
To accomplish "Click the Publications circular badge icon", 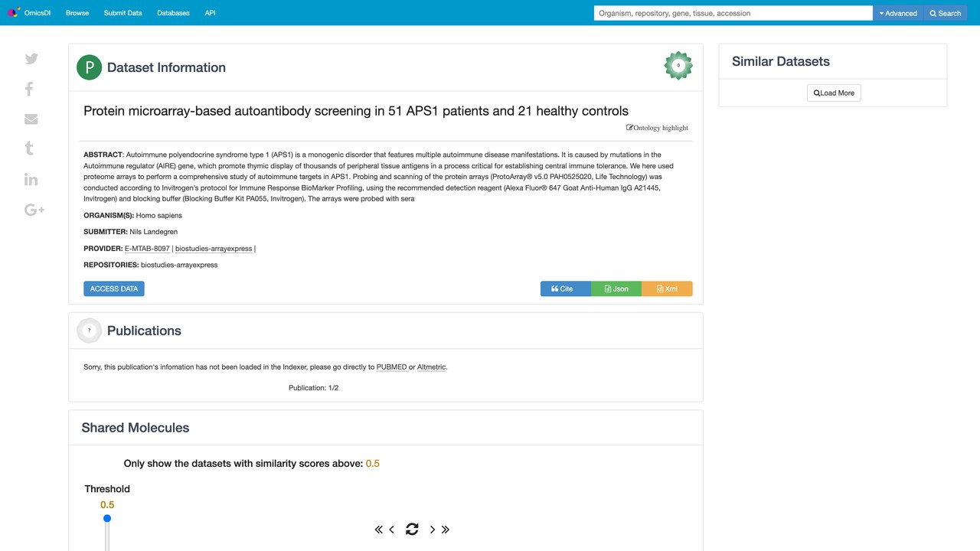I will tap(90, 331).
